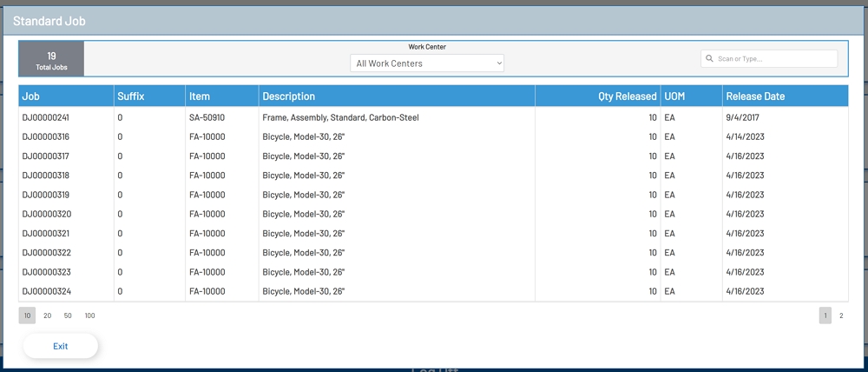Type in the Scan or Type search field
This screenshot has width=868, height=372.
point(774,59)
